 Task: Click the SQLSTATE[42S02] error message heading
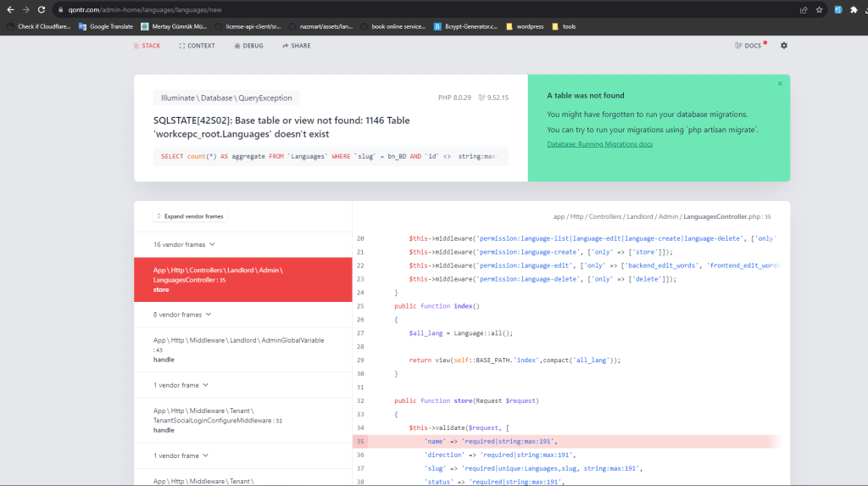coord(281,127)
